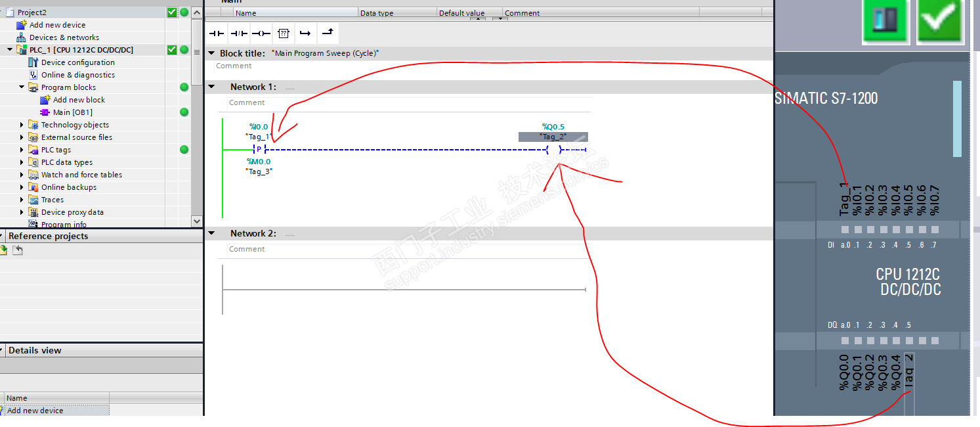Insert an output coil from the toolbar

point(261,33)
